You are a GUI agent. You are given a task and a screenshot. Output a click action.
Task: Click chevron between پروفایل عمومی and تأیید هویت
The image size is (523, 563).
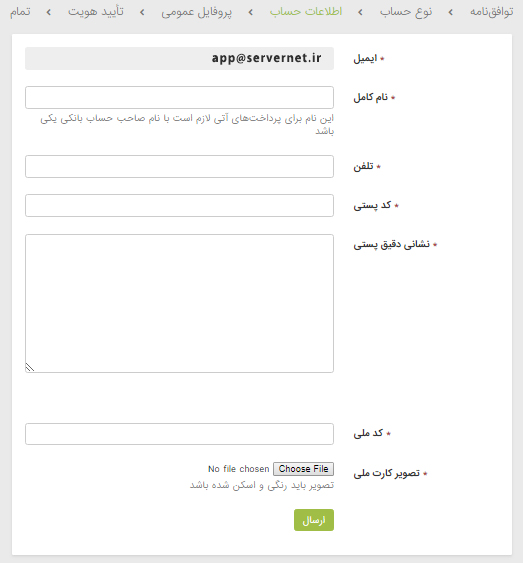[x=143, y=13]
